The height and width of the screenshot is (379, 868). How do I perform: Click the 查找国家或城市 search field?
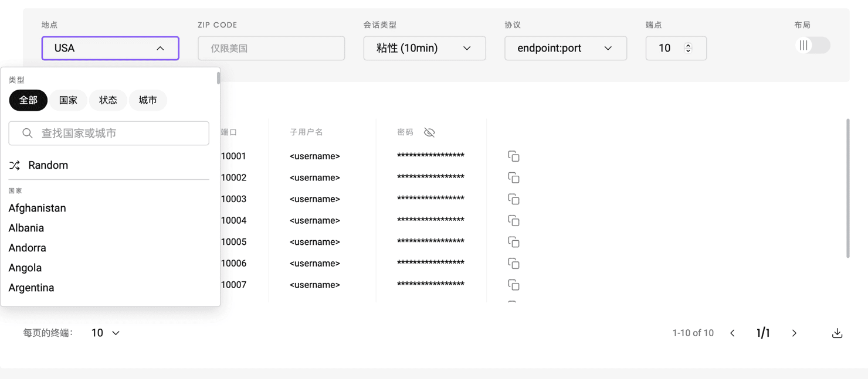(x=109, y=134)
